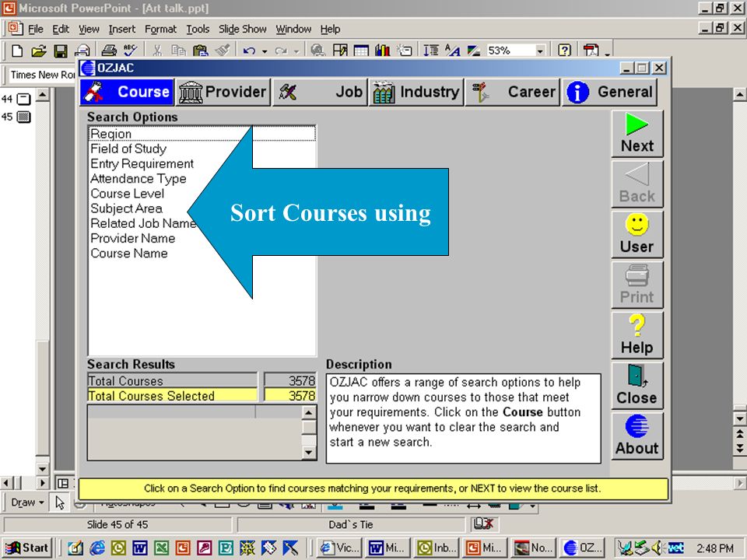This screenshot has width=747, height=560.
Task: Click the smiley User button
Action: 637,234
